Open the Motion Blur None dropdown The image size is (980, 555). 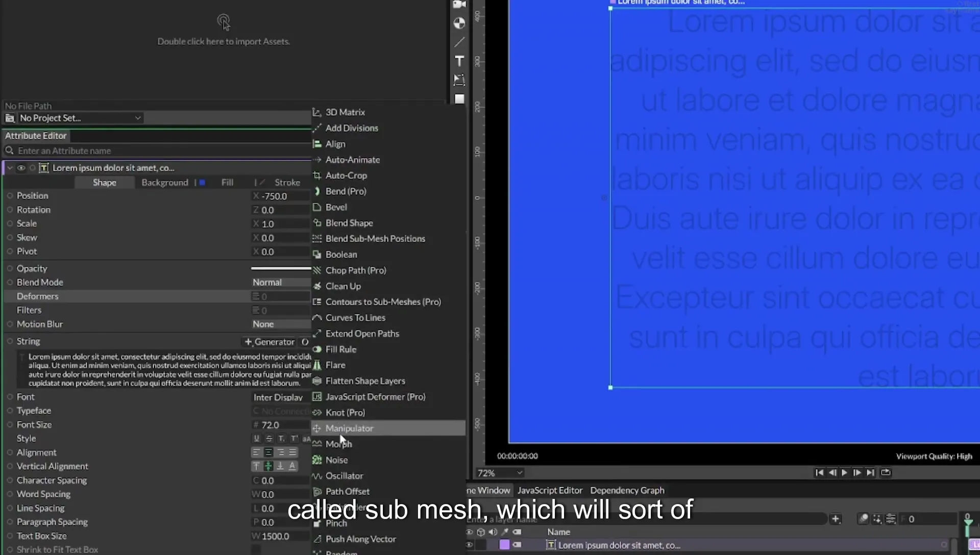pyautogui.click(x=281, y=324)
